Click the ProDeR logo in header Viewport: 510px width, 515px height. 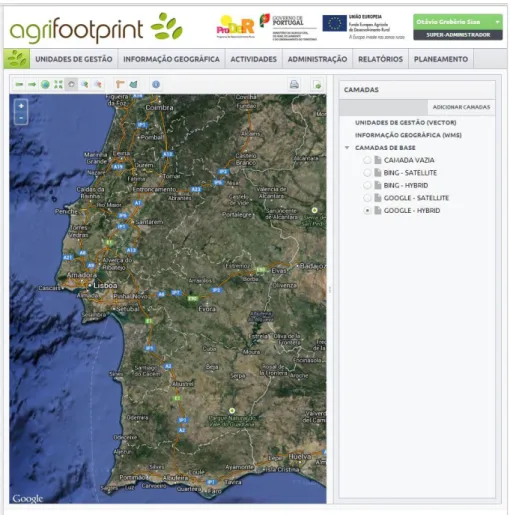point(235,27)
